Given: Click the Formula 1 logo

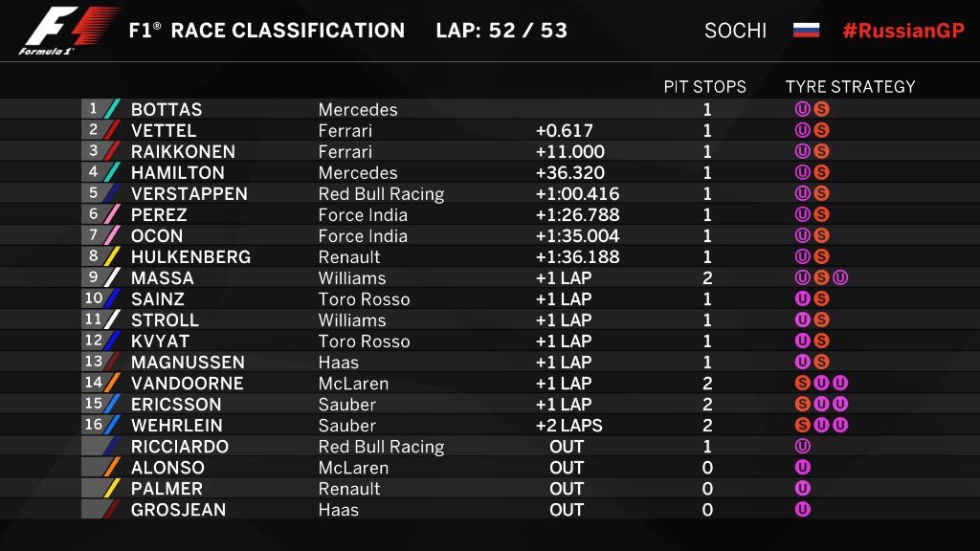Looking at the screenshot, I should click(x=68, y=31).
